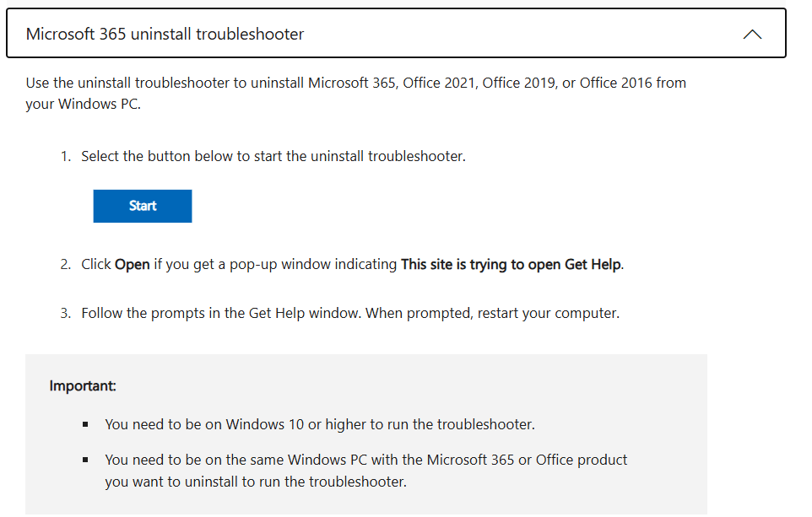The image size is (812, 517).
Task: Start the uninstall troubleshooter with Start button
Action: click(x=143, y=206)
